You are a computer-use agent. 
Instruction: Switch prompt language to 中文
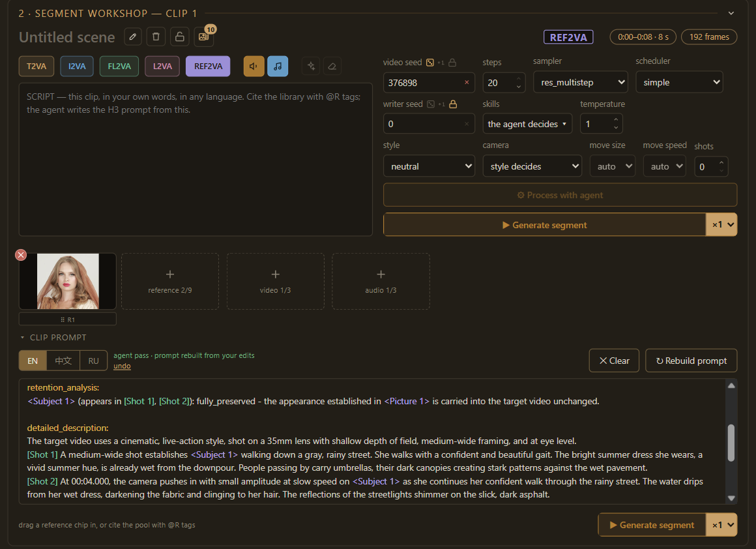63,361
